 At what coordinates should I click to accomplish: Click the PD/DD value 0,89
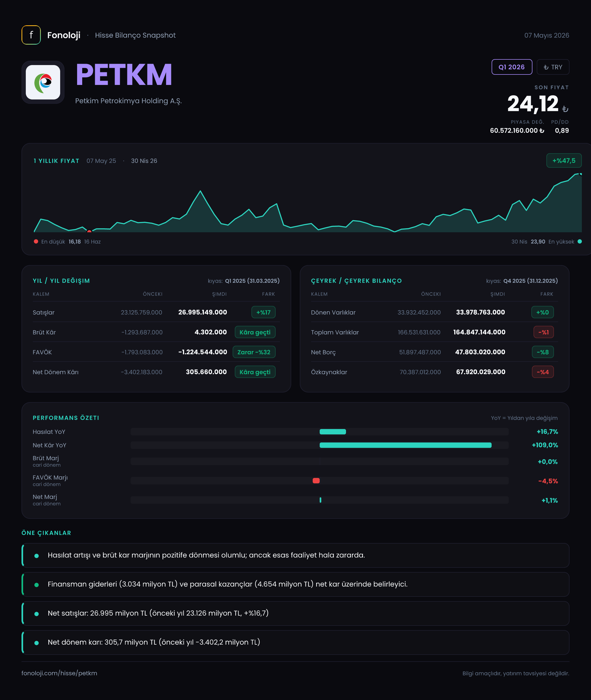pos(562,130)
